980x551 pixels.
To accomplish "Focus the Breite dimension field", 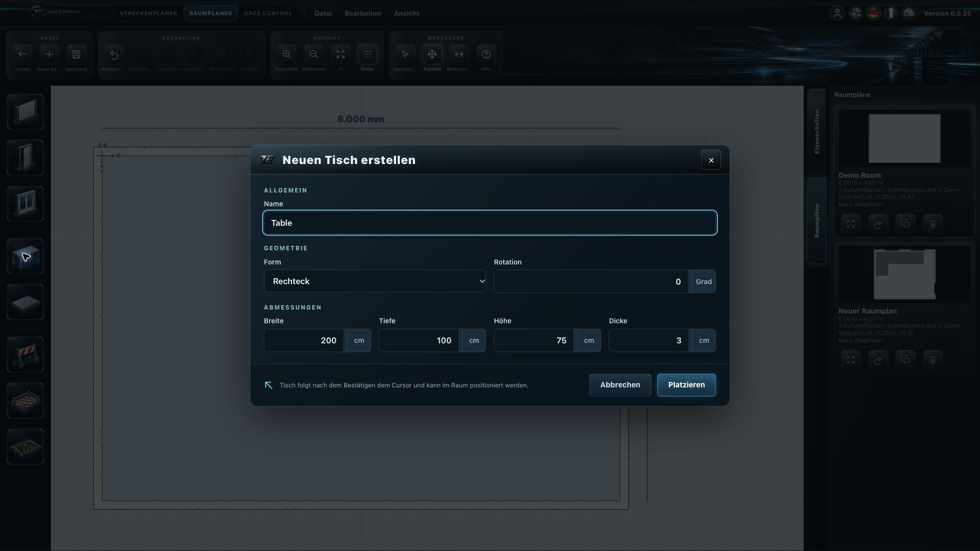I will pos(304,340).
